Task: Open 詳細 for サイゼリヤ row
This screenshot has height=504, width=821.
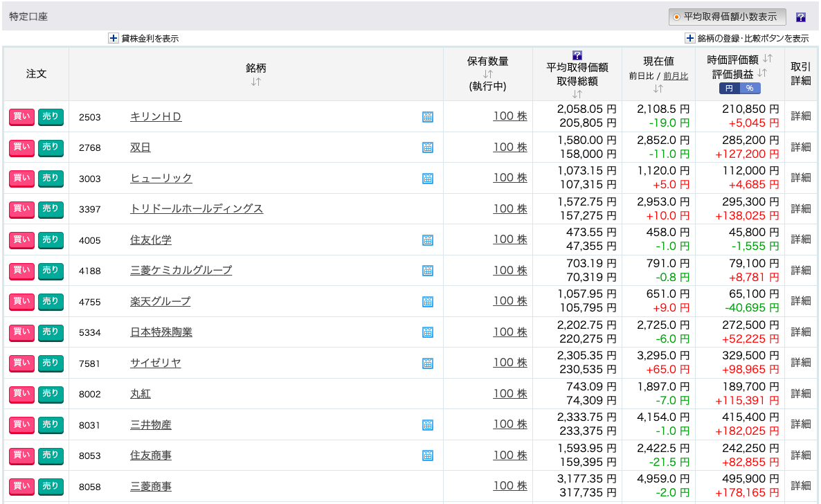Action: (801, 363)
